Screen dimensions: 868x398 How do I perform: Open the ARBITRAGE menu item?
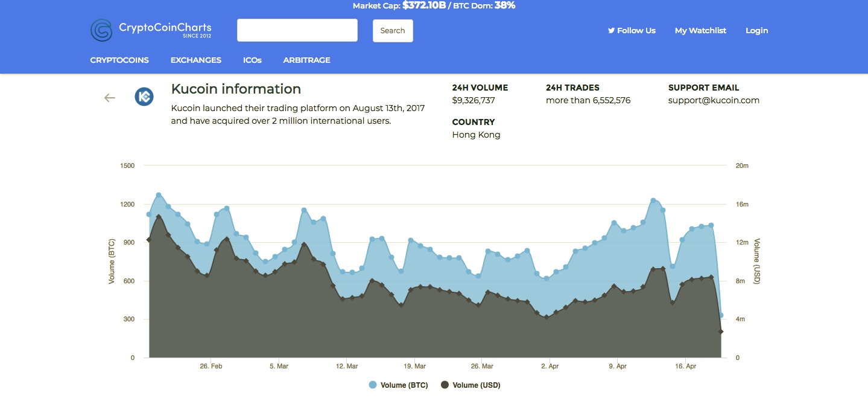click(x=306, y=60)
